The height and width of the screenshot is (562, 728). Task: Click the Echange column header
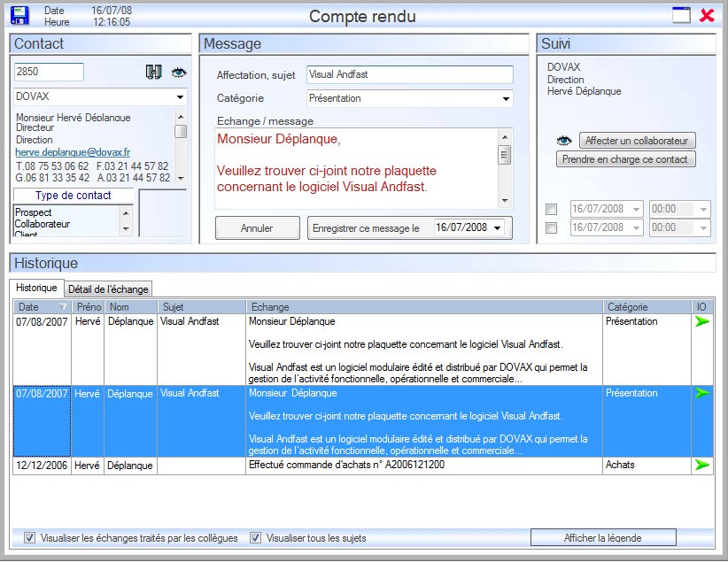tap(424, 307)
